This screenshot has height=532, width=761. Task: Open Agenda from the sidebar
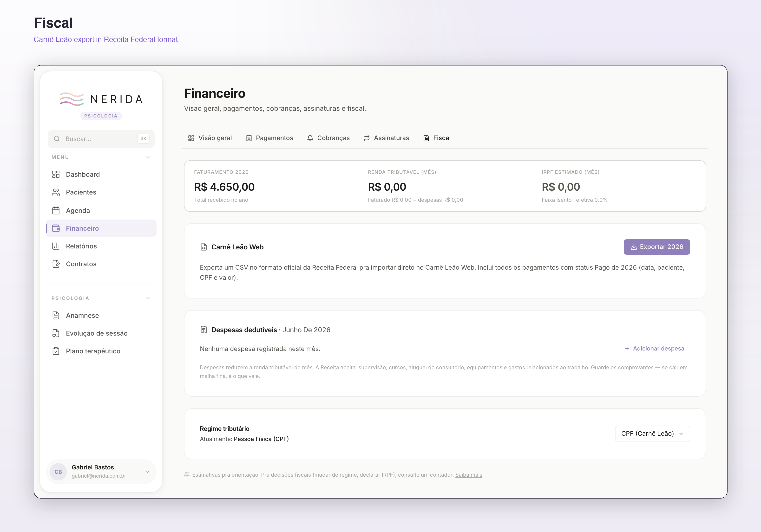(x=101, y=210)
